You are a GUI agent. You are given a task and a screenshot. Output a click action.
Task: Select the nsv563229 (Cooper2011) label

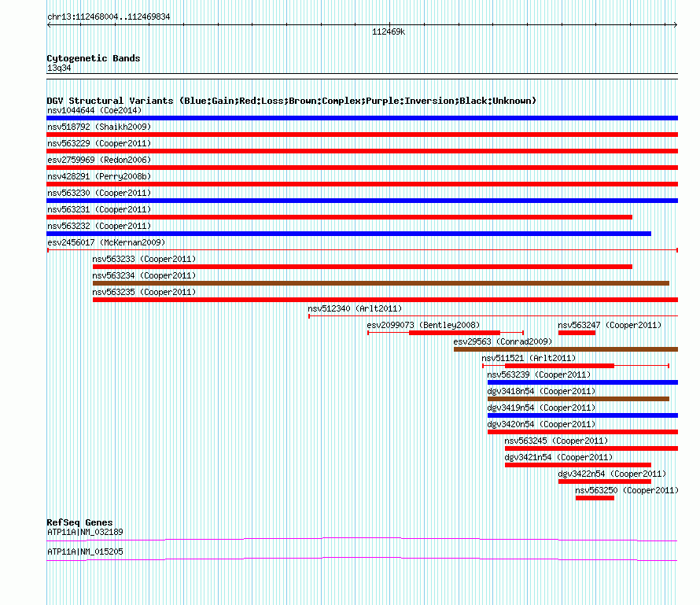[99, 143]
